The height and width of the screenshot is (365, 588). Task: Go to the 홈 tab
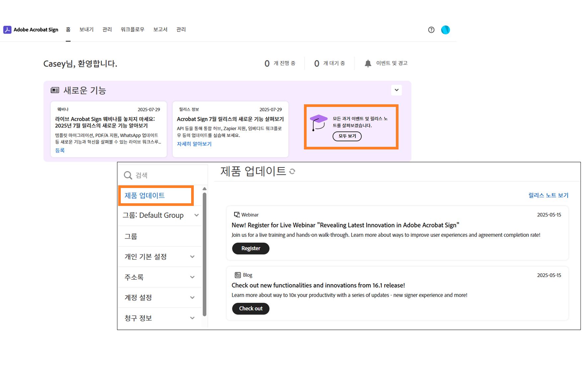pos(68,30)
